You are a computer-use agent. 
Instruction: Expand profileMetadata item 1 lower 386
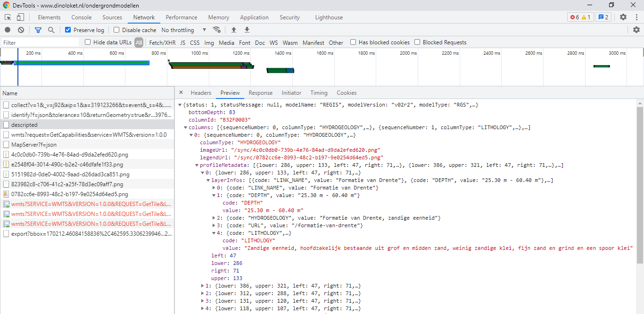(203, 286)
